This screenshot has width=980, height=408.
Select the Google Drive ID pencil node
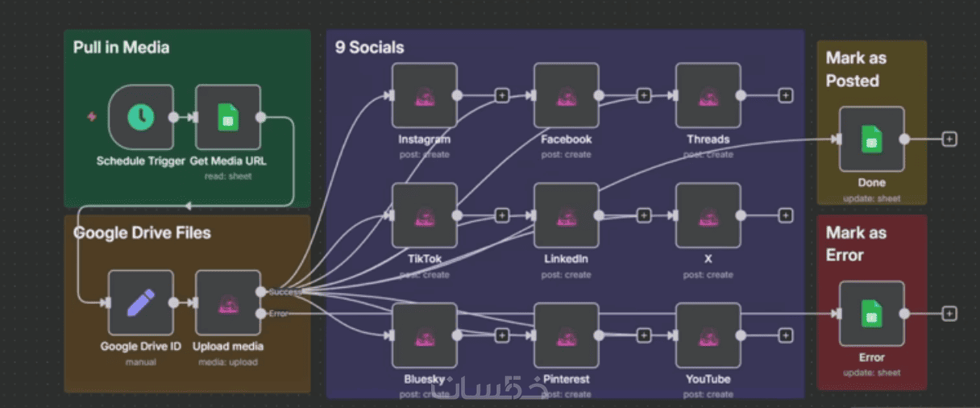click(x=140, y=302)
